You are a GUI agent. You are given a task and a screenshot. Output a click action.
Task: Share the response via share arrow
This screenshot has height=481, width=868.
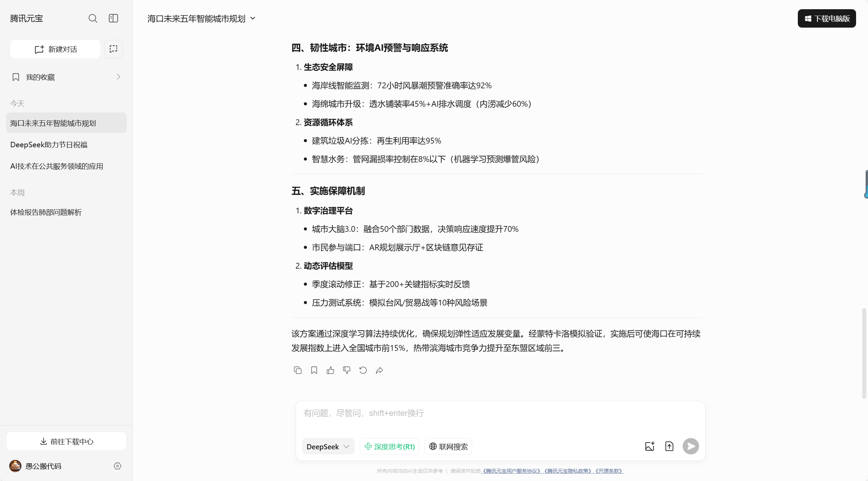pyautogui.click(x=379, y=370)
